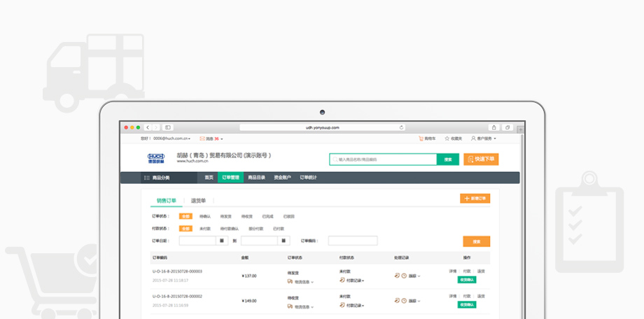Select order status filter 待确认
Screen dimensions: 644x319
(x=205, y=216)
